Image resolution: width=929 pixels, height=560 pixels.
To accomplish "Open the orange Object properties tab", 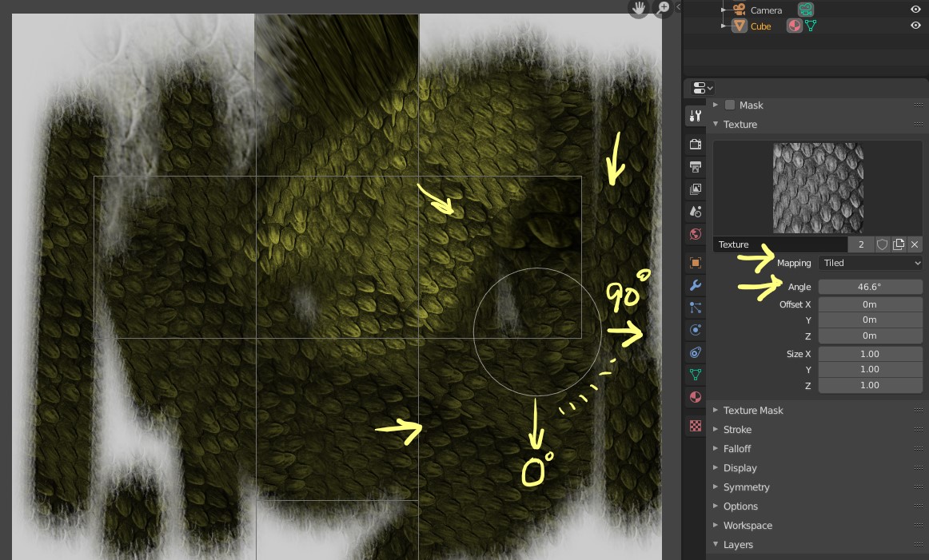I will [x=695, y=262].
